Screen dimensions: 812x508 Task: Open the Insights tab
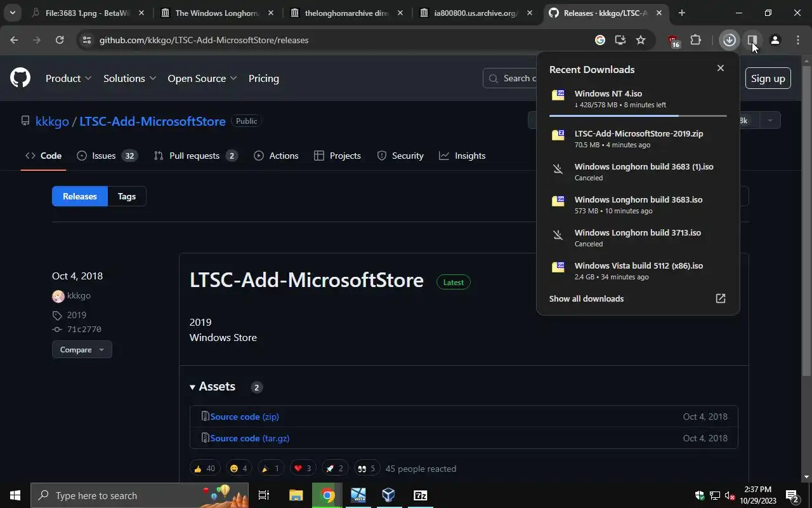462,156
